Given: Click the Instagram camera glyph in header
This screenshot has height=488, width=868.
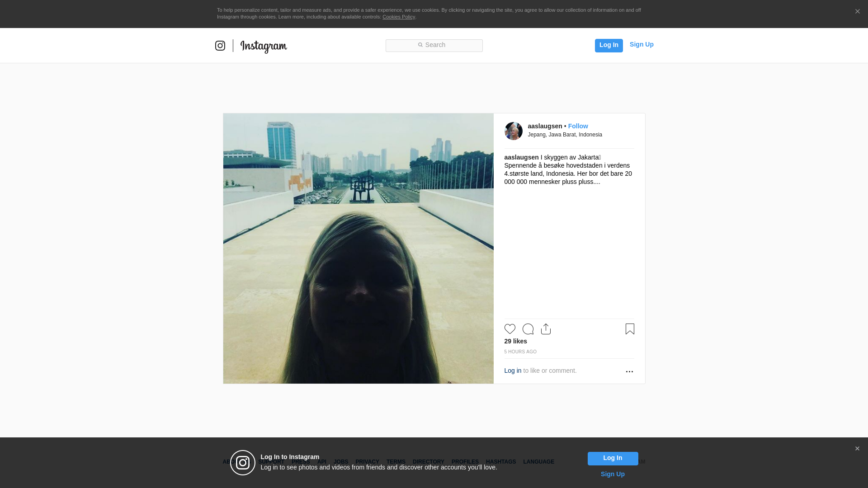Looking at the screenshot, I should coord(220,46).
